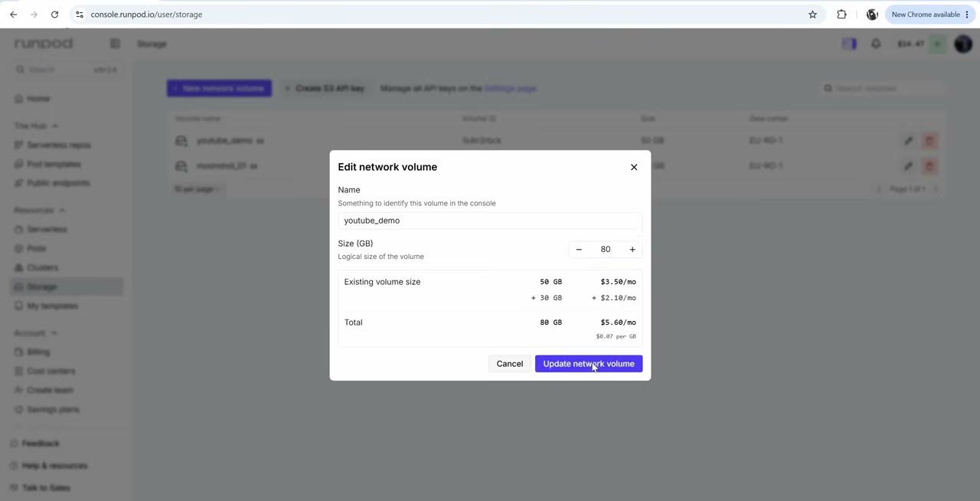
Task: Collapse The Hub section
Action: pos(36,126)
